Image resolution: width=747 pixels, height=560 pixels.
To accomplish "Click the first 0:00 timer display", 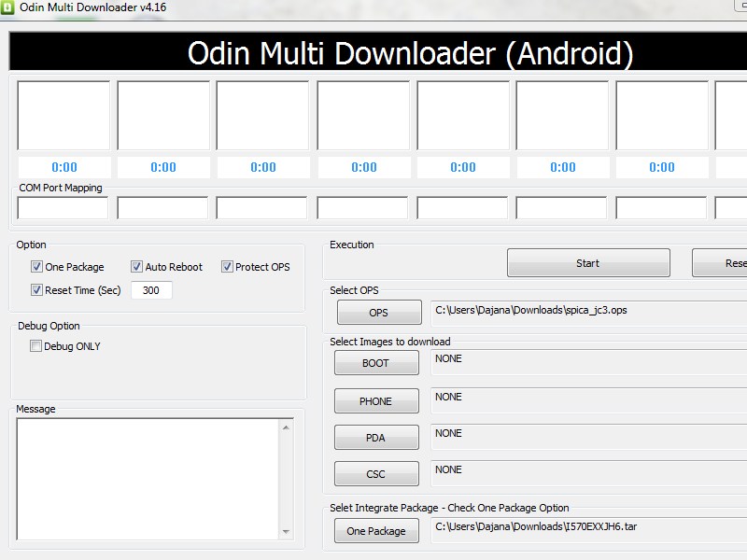I will (64, 167).
